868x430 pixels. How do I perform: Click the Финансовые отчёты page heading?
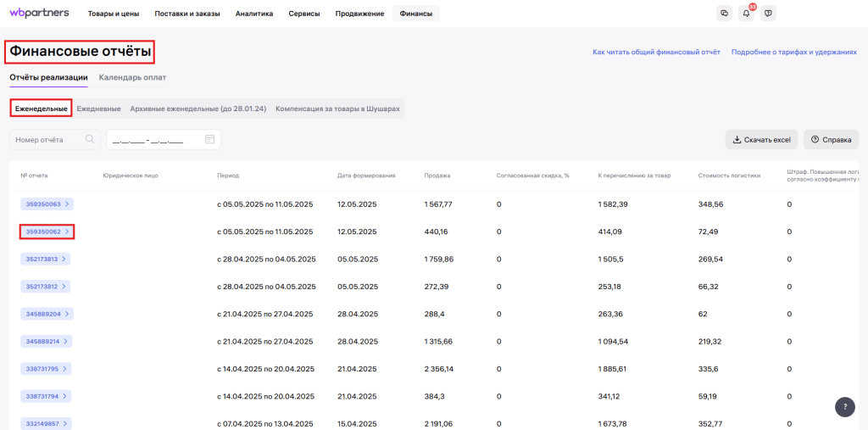81,52
